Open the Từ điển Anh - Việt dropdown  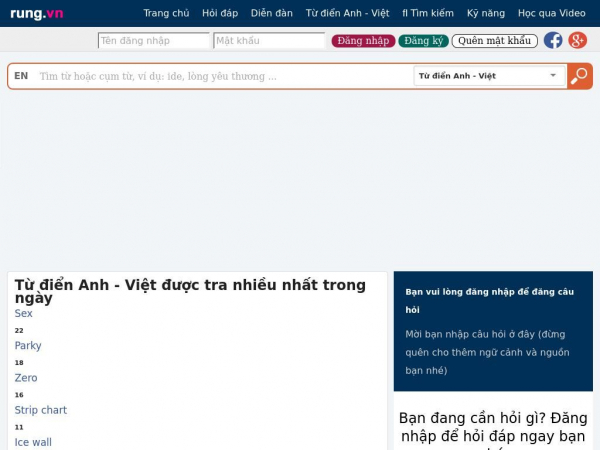pos(489,76)
